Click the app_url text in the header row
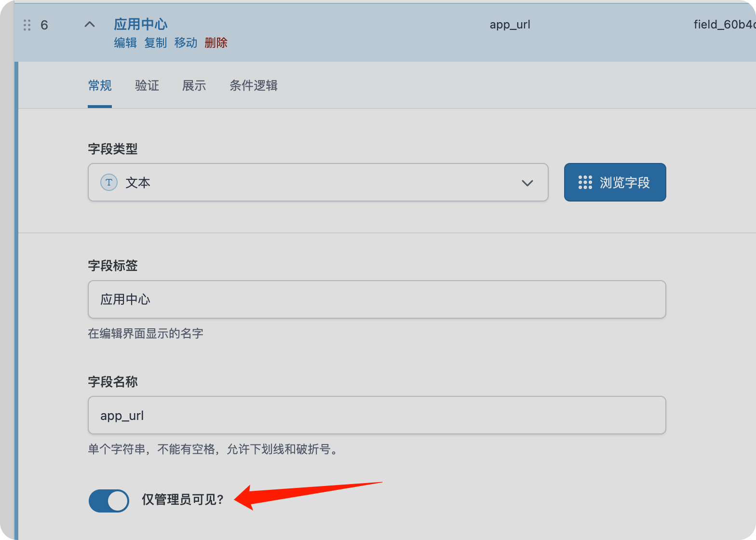The width and height of the screenshot is (756, 540). (x=510, y=25)
